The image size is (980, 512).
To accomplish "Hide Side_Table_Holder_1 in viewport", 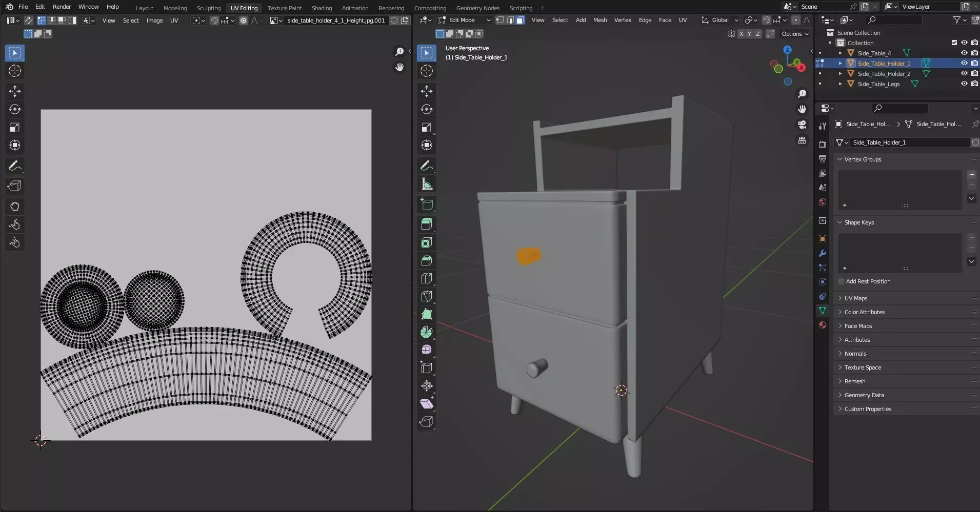I will point(964,63).
